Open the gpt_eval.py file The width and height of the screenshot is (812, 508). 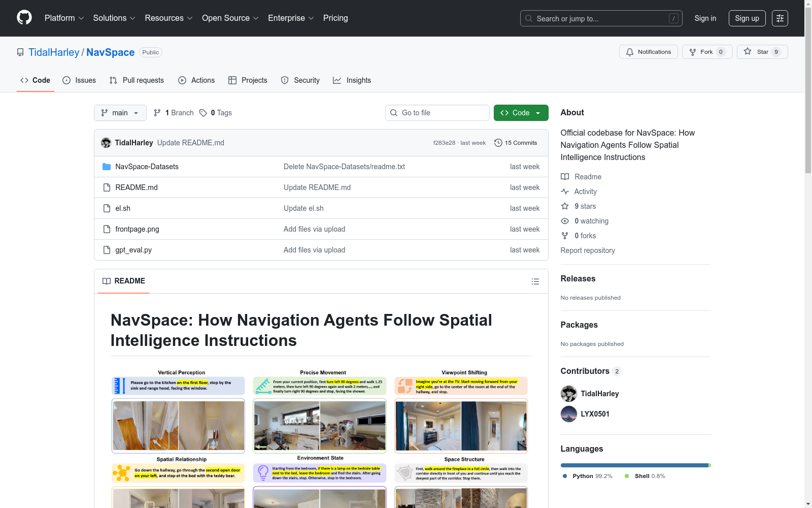[133, 250]
